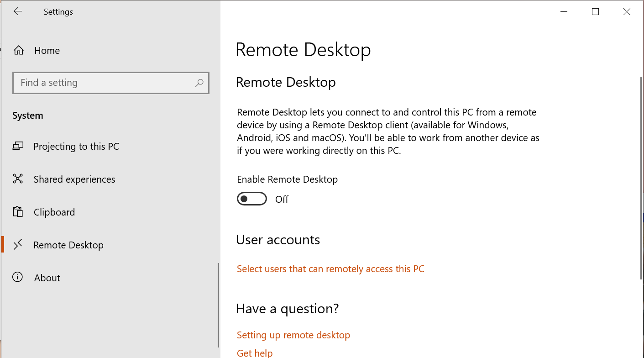Open the Clipboard settings entry
644x358 pixels.
54,212
